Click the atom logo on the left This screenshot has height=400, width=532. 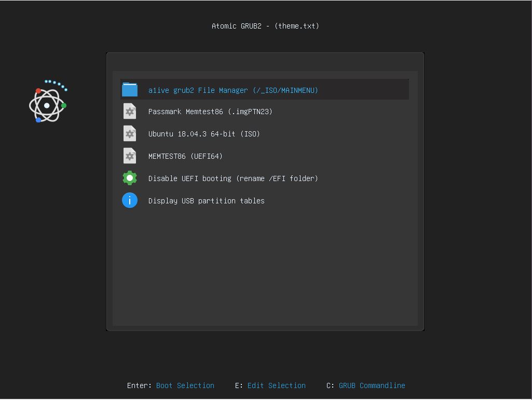click(x=47, y=101)
